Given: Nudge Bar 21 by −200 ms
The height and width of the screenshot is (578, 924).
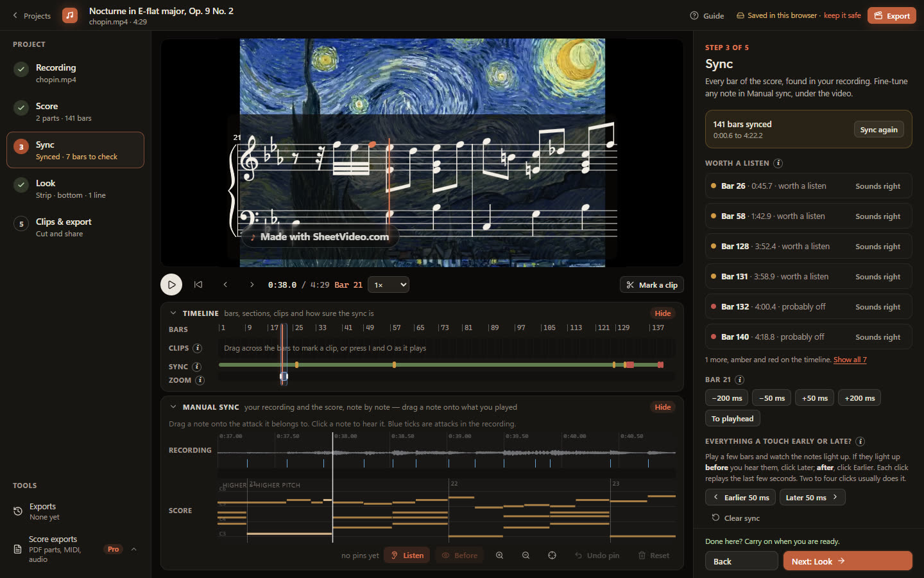Looking at the screenshot, I should point(726,398).
